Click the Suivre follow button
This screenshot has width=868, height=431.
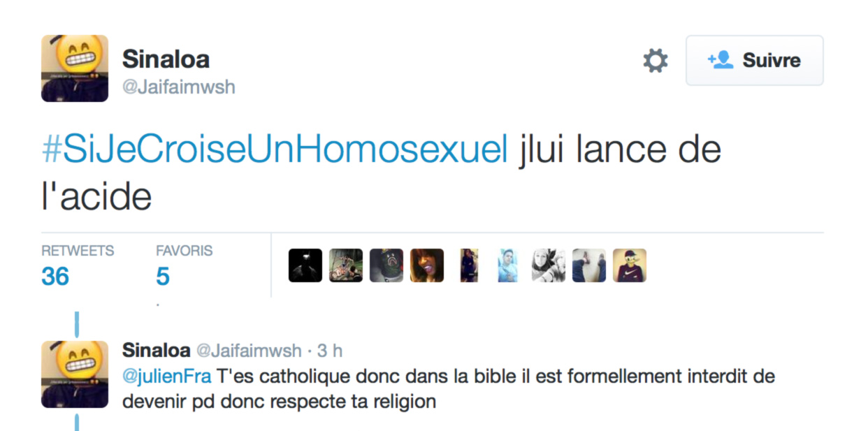754,61
